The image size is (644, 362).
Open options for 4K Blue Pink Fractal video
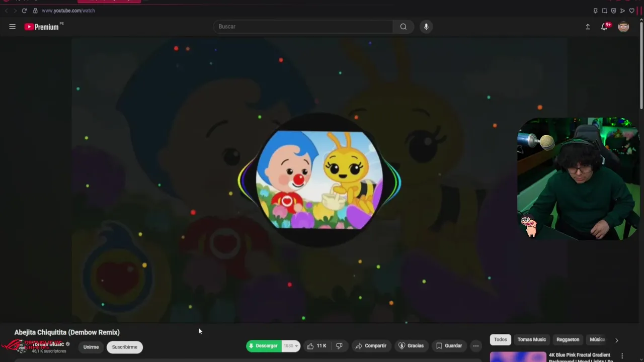pyautogui.click(x=622, y=356)
